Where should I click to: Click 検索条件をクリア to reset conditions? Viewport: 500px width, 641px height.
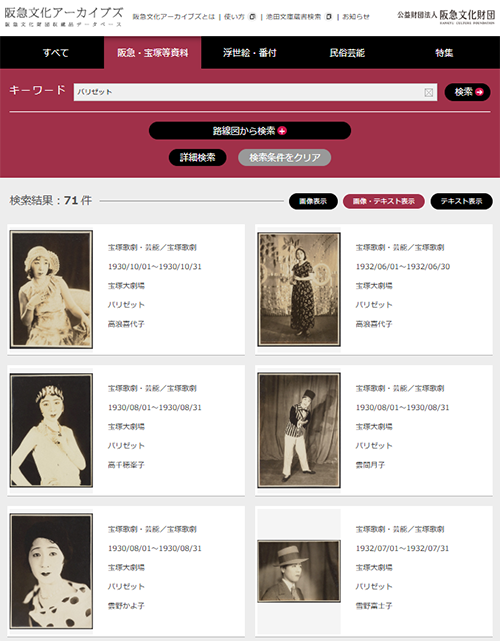tap(285, 157)
